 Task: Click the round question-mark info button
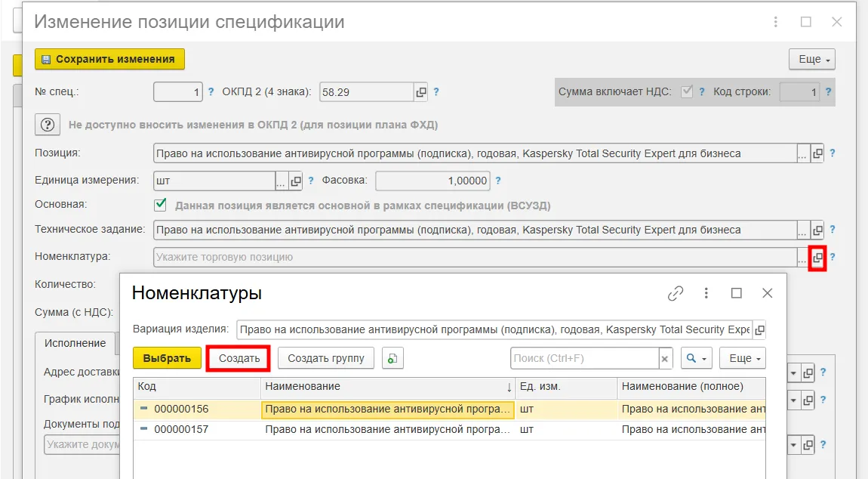[48, 125]
